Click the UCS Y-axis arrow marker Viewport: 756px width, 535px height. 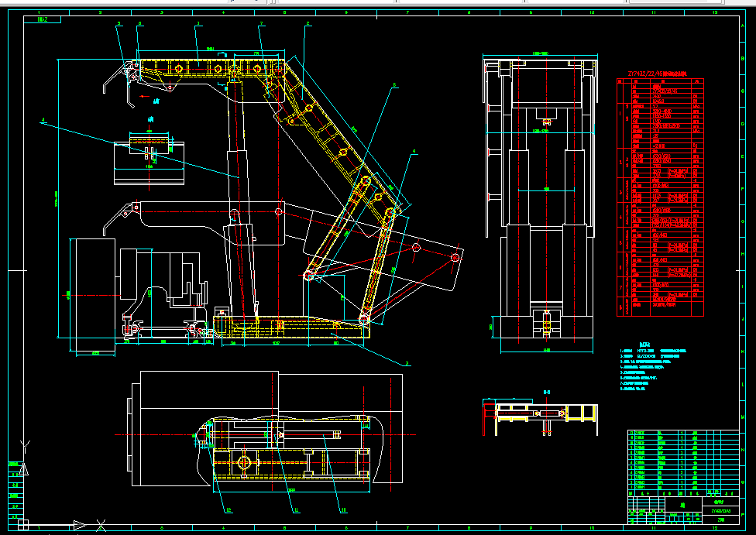(24, 468)
